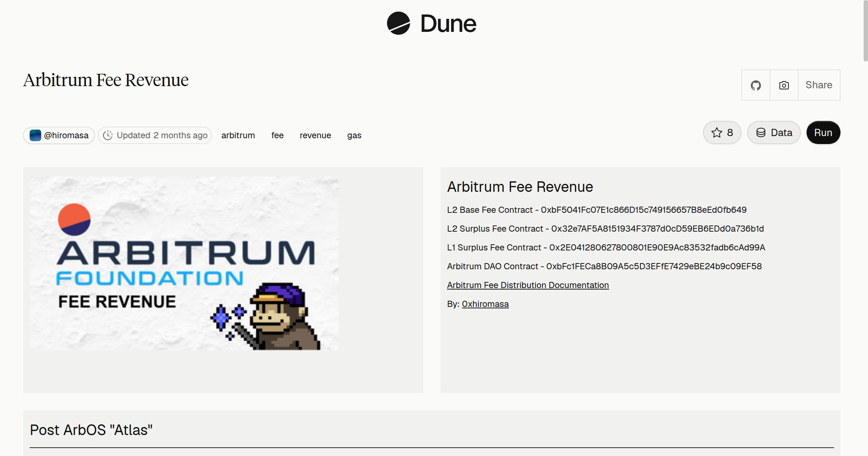
Task: Click the Arbitrum Fee Revenue page title
Action: coord(106,80)
